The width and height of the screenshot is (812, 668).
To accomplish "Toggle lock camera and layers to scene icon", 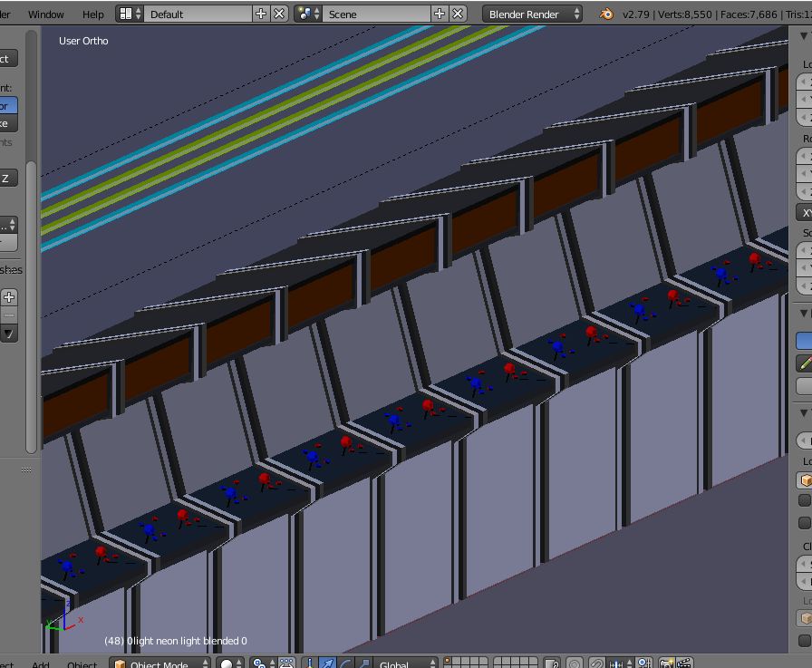I will [x=552, y=663].
